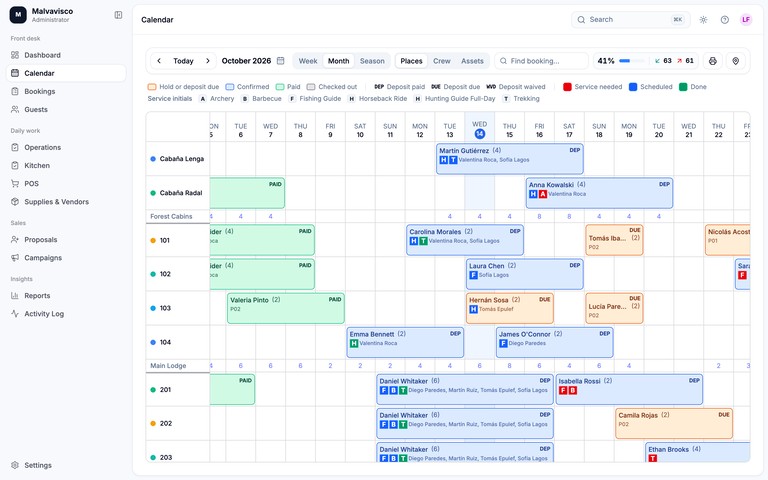
Task: Click WED 14 day header
Action: (480, 129)
